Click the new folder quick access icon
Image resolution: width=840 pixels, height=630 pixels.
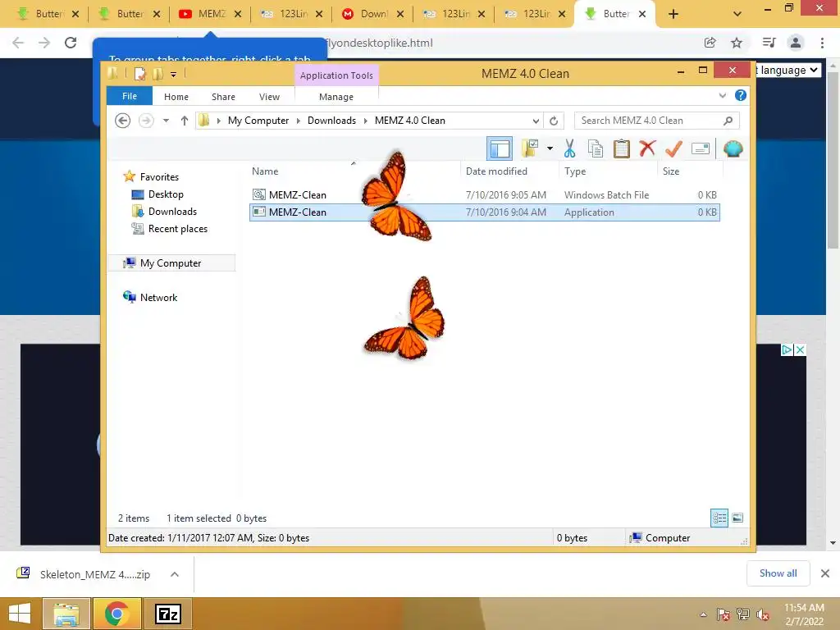pos(157,74)
